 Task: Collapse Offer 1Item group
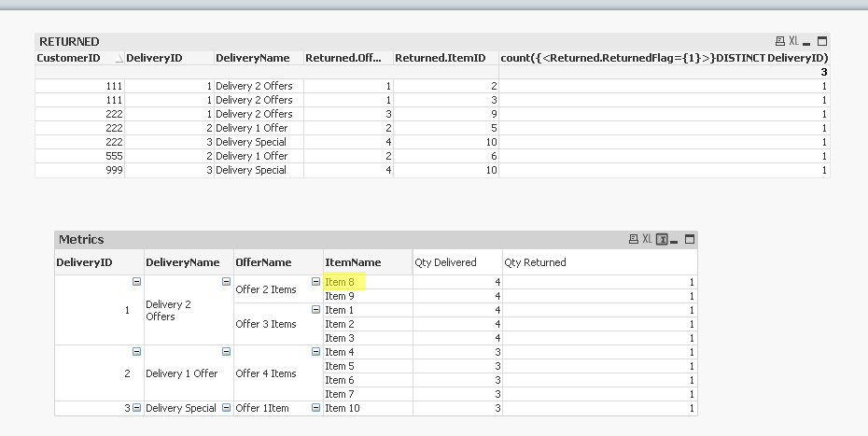click(x=315, y=408)
